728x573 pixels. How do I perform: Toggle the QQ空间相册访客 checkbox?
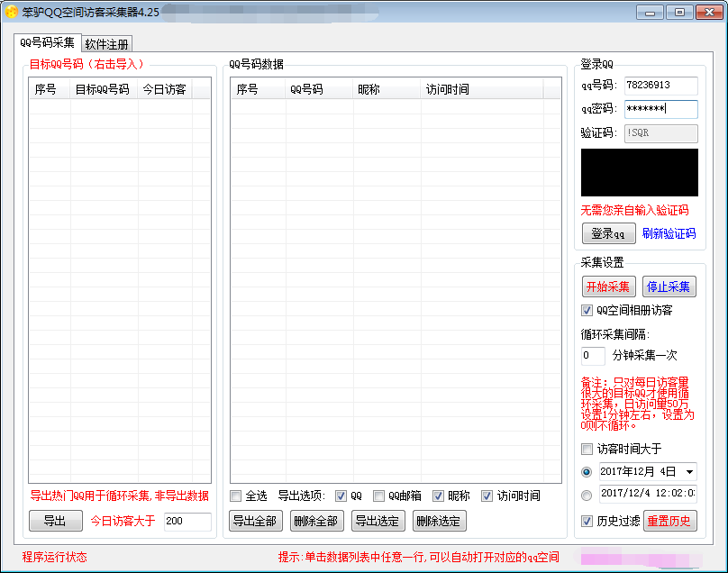click(587, 310)
